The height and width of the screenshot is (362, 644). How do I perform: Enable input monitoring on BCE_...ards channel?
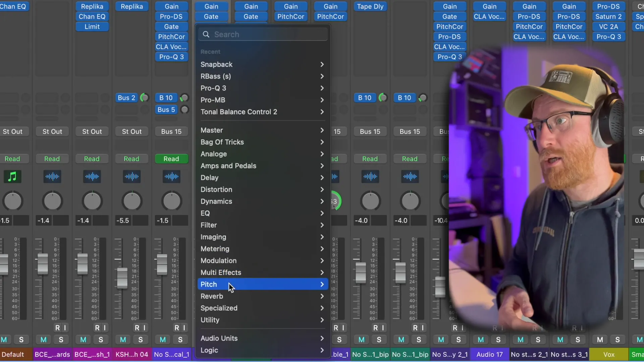tap(65, 327)
